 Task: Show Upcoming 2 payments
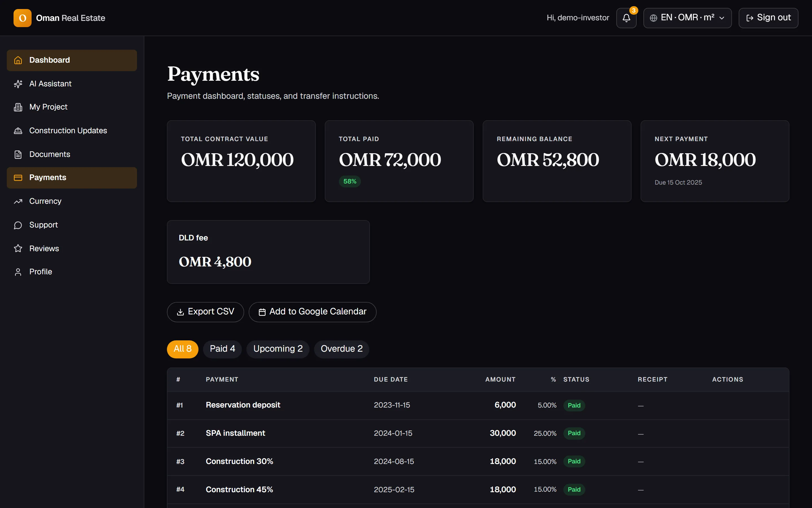pos(278,349)
